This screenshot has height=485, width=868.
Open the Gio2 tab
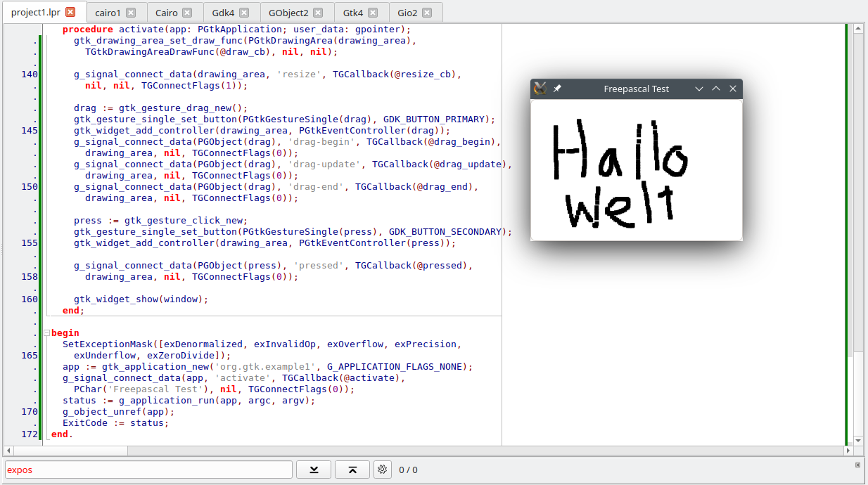(407, 13)
